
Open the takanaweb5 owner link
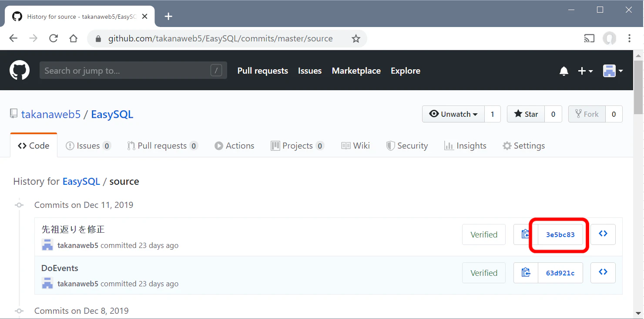[x=51, y=114]
